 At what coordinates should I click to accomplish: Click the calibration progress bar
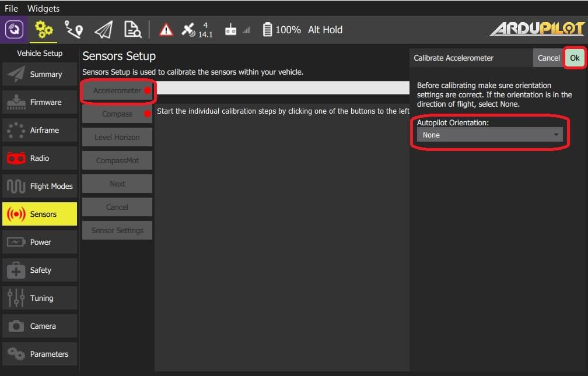(x=283, y=88)
